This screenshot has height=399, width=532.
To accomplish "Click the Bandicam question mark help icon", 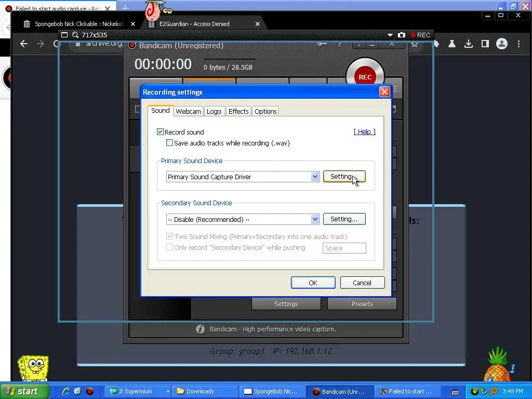I will coord(339,45).
